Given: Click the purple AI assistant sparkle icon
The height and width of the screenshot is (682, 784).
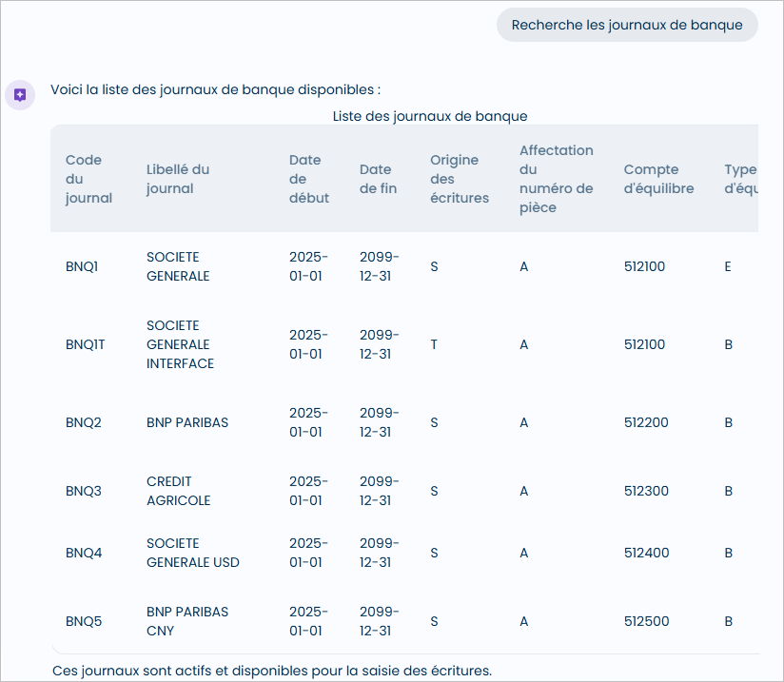Looking at the screenshot, I should [x=20, y=94].
